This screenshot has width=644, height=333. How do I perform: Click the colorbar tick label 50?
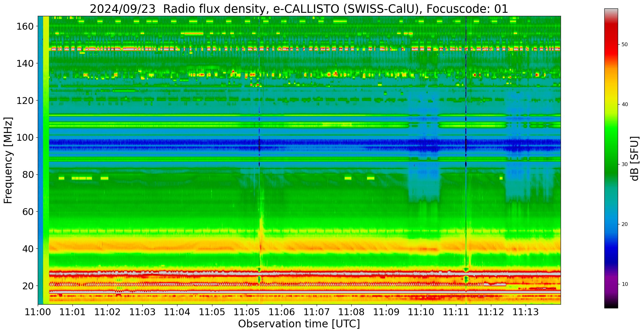[625, 45]
